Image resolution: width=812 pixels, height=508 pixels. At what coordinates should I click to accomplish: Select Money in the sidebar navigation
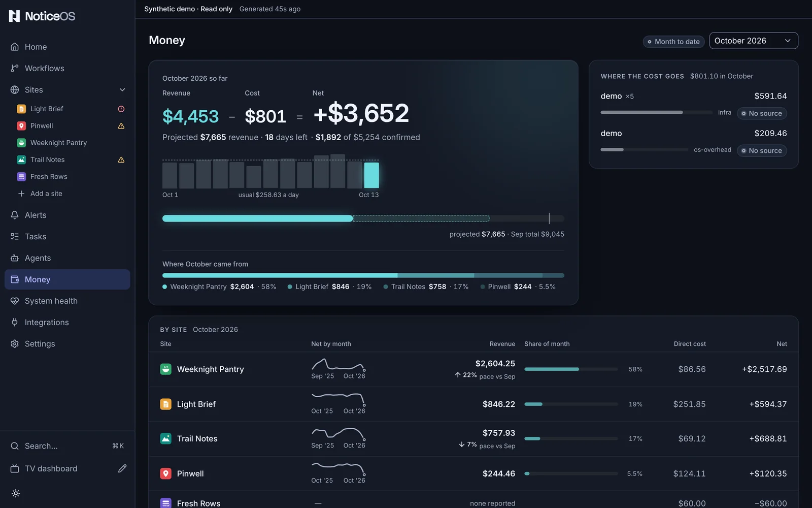[67, 279]
